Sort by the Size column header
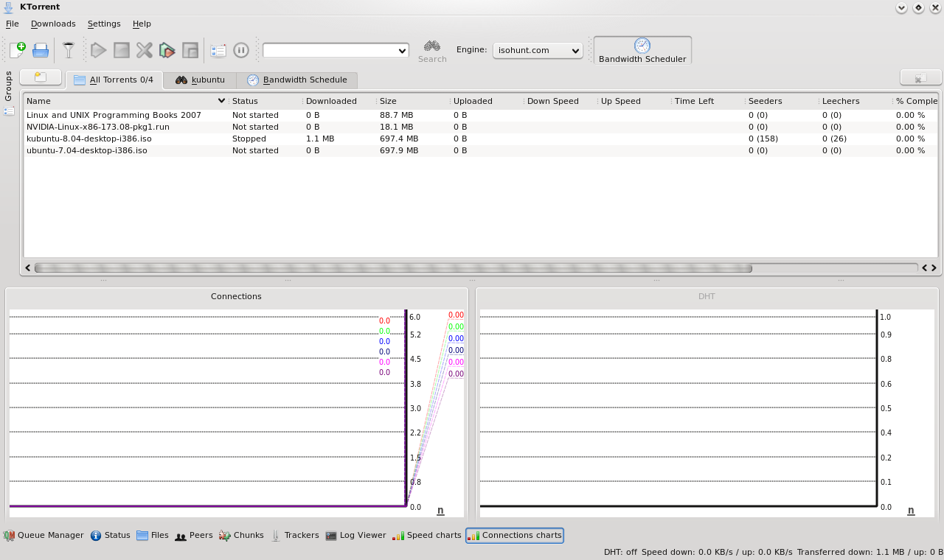The height and width of the screenshot is (560, 944). (x=413, y=101)
